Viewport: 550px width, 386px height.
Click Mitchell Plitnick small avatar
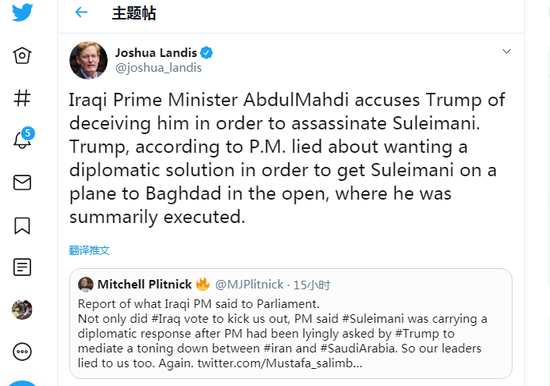point(86,284)
